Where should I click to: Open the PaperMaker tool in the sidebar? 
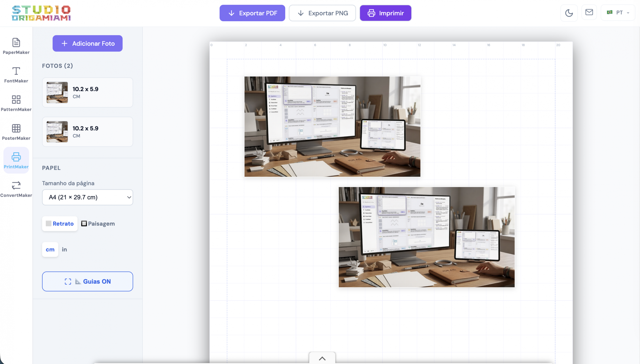[16, 46]
